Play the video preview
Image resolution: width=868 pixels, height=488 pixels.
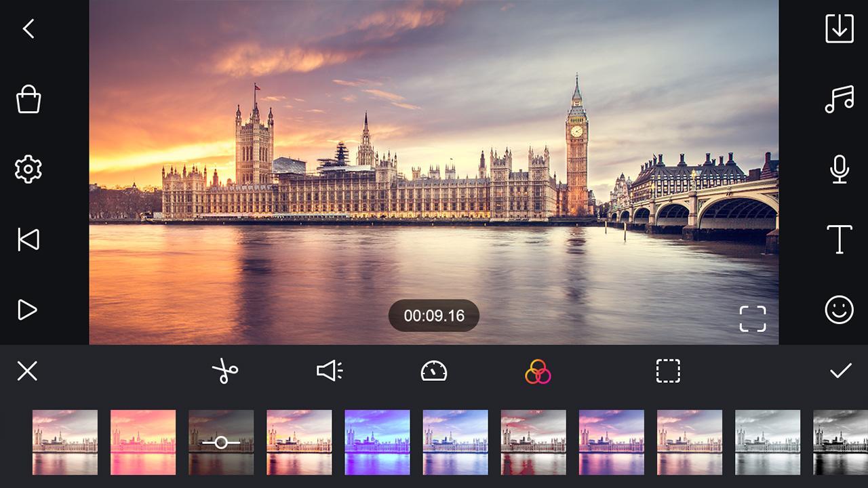click(x=27, y=310)
